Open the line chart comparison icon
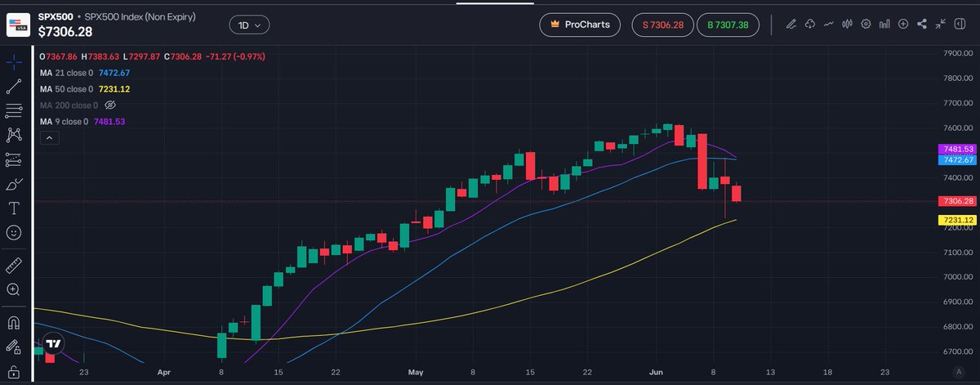 (829, 25)
